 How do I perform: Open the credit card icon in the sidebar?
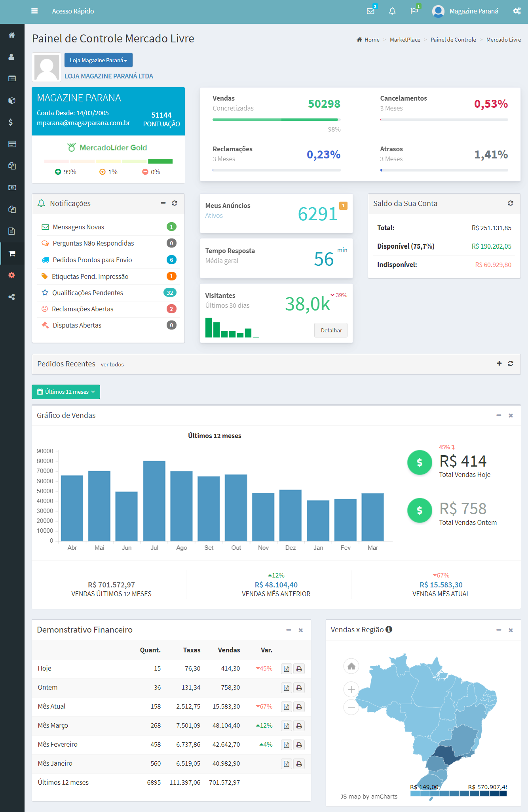click(12, 144)
